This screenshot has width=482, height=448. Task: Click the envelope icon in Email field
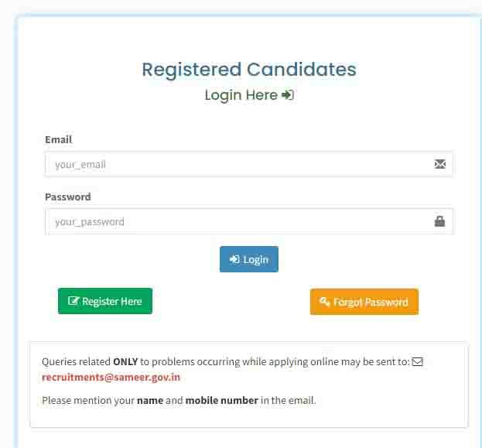(x=440, y=164)
